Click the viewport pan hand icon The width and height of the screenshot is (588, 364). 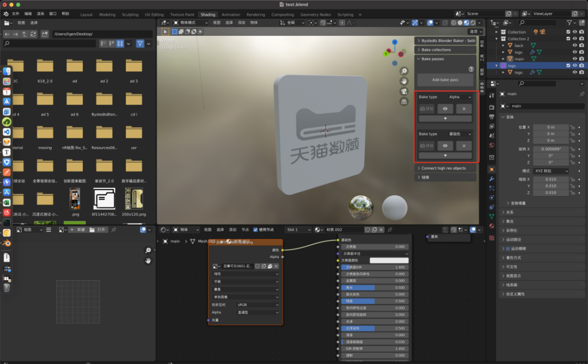coord(404,81)
